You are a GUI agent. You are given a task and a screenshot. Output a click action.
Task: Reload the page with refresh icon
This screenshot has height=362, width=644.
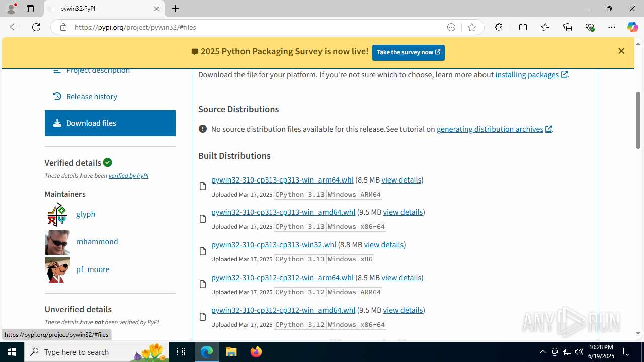pyautogui.click(x=36, y=27)
